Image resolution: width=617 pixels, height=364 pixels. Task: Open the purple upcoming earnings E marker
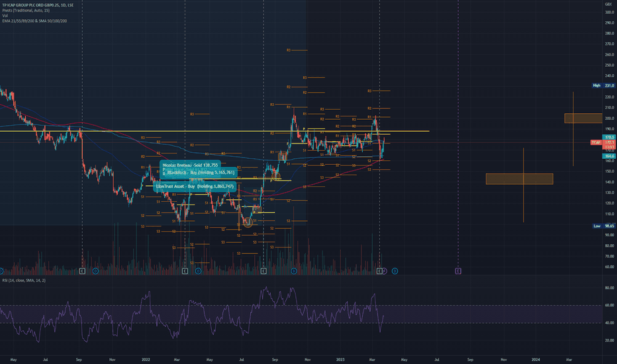coord(458,271)
